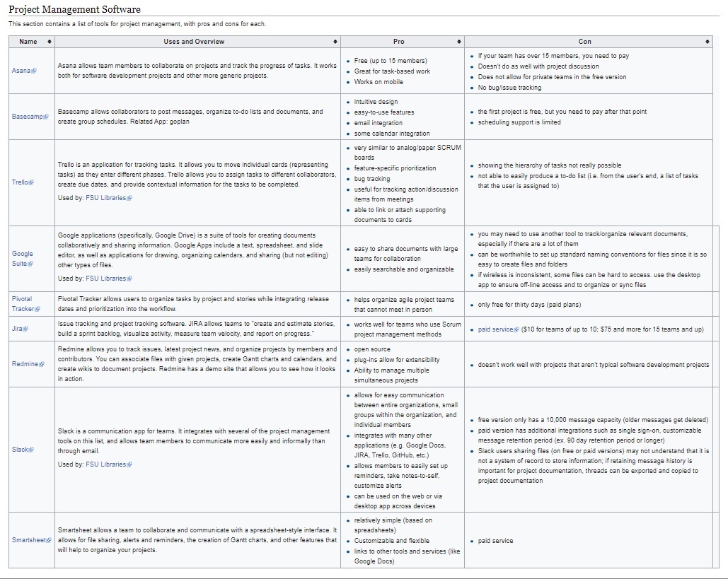Click 'doesn't work well with projects' Redmine con

point(594,365)
